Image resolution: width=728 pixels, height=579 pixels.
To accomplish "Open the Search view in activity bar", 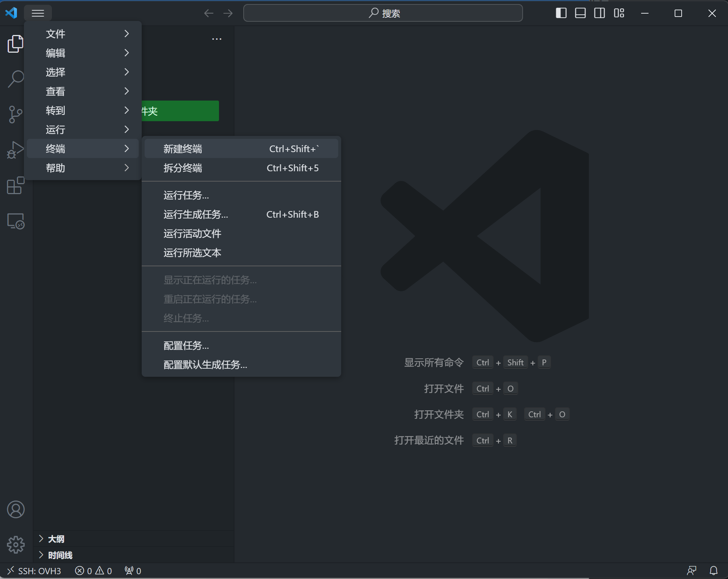I will pos(15,79).
